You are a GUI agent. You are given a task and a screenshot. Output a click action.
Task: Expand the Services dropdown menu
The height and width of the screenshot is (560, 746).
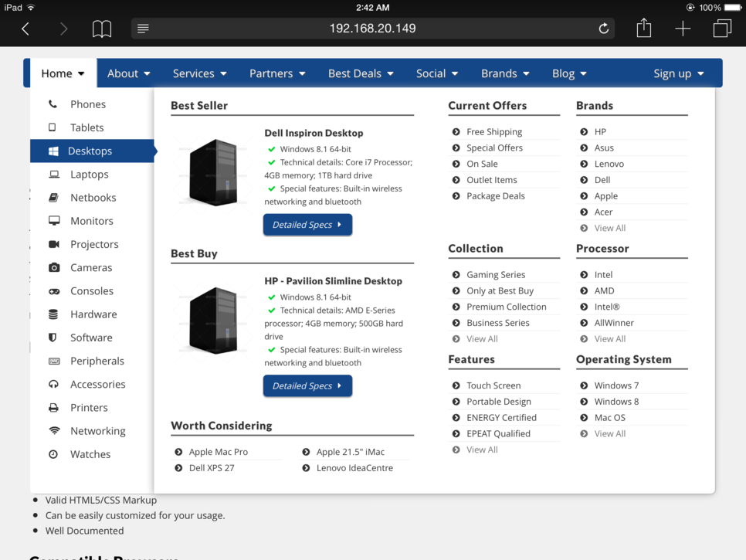coord(199,73)
